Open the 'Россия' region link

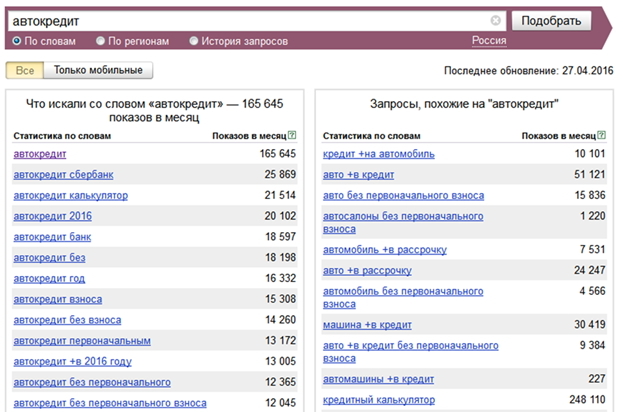(489, 41)
